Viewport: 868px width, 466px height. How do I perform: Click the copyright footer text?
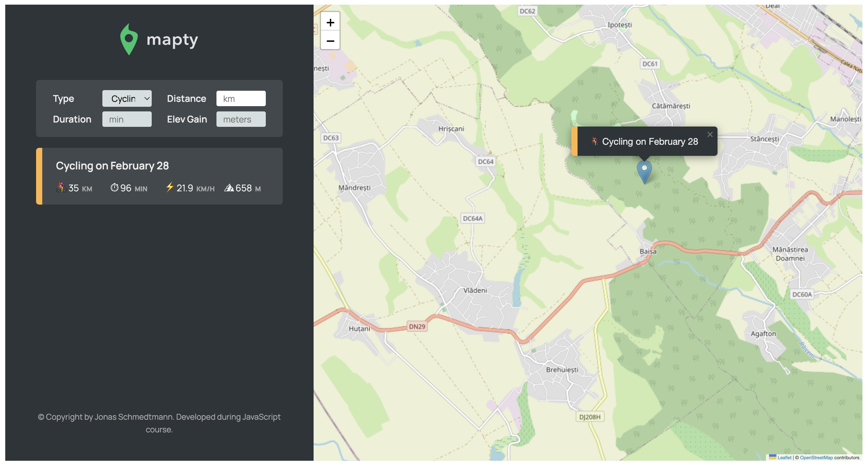159,423
